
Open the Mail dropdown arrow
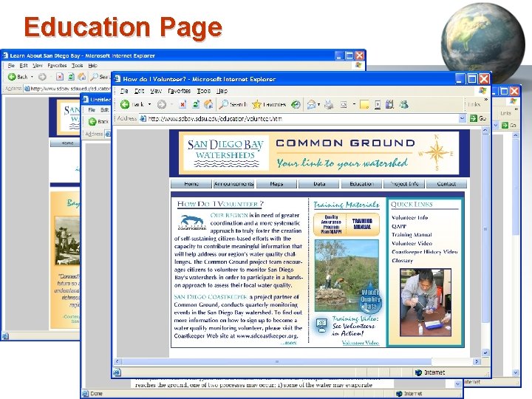(x=318, y=104)
